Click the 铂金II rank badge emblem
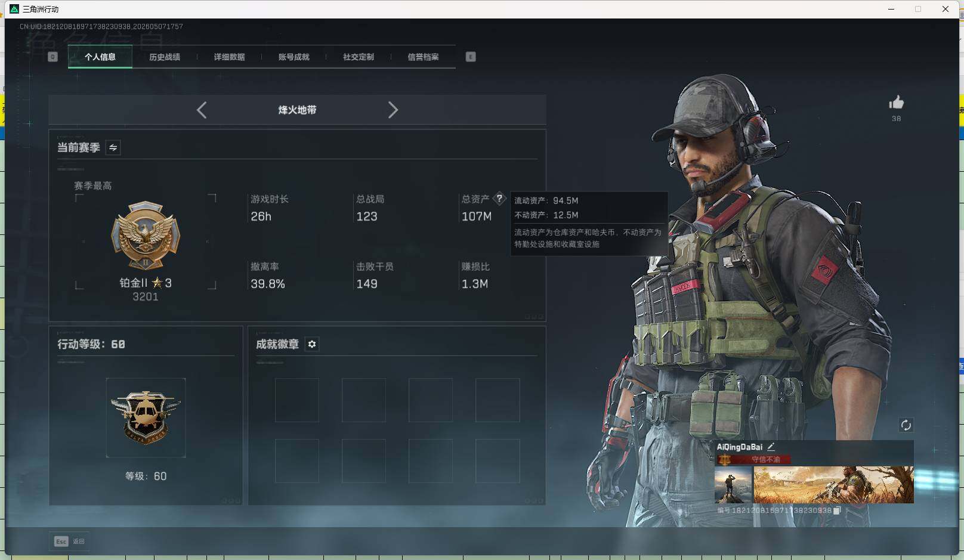 click(x=146, y=235)
